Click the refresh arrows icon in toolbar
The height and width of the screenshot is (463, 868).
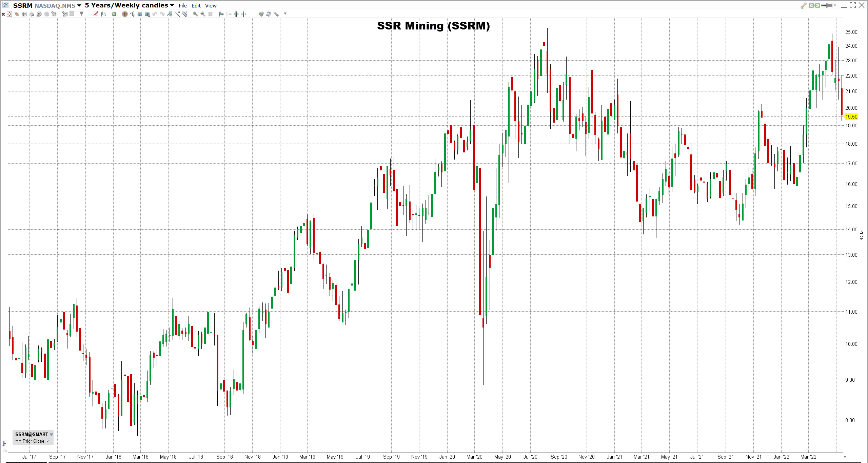point(269,14)
